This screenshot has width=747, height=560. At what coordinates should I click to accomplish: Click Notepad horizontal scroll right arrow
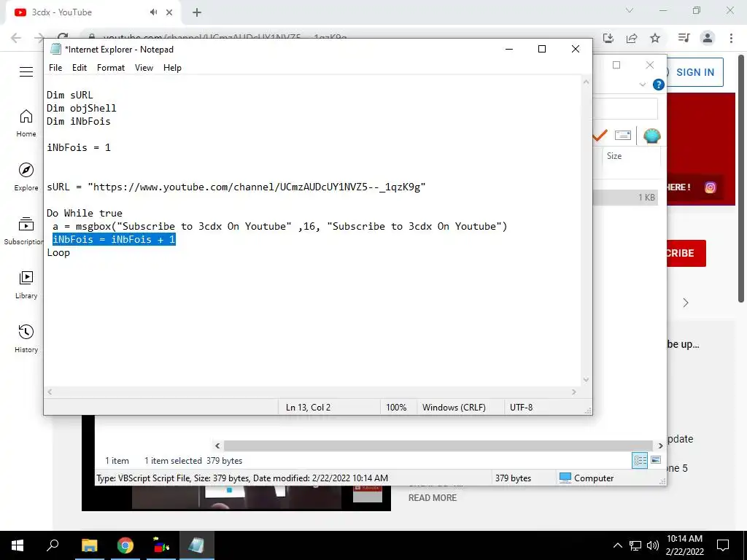[x=574, y=392]
